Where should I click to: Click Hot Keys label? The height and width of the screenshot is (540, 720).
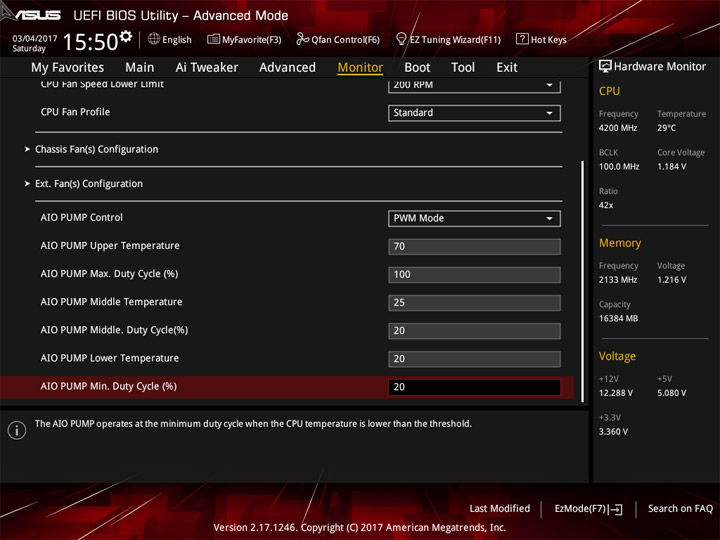(549, 40)
